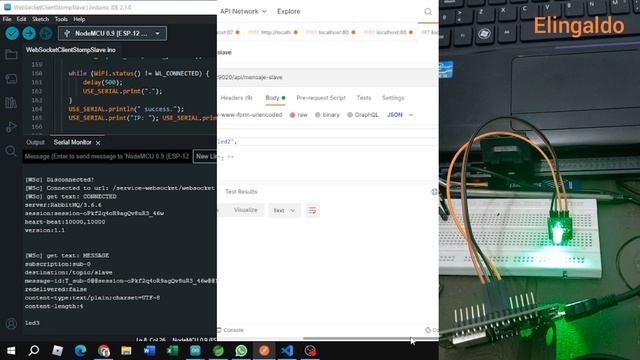This screenshot has height=360, width=640.
Task: Open the Search magnifier in Arduino sidebar
Action: pyautogui.click(x=11, y=151)
